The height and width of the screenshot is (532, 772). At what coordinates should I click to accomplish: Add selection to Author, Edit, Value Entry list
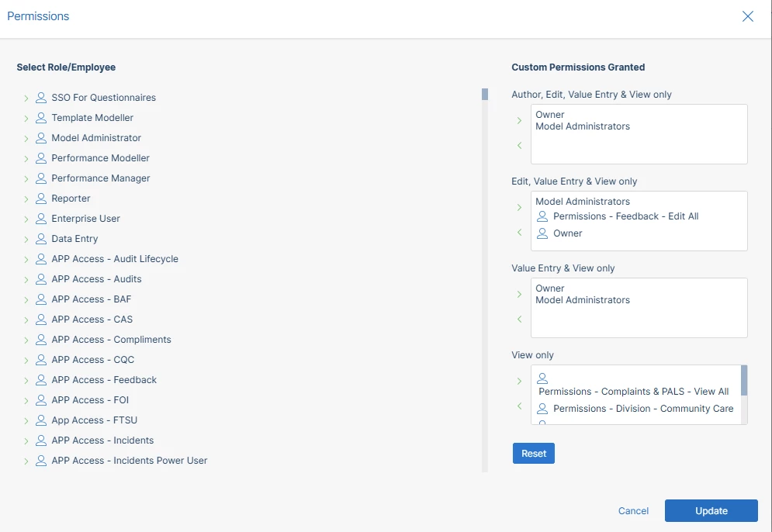tap(520, 121)
